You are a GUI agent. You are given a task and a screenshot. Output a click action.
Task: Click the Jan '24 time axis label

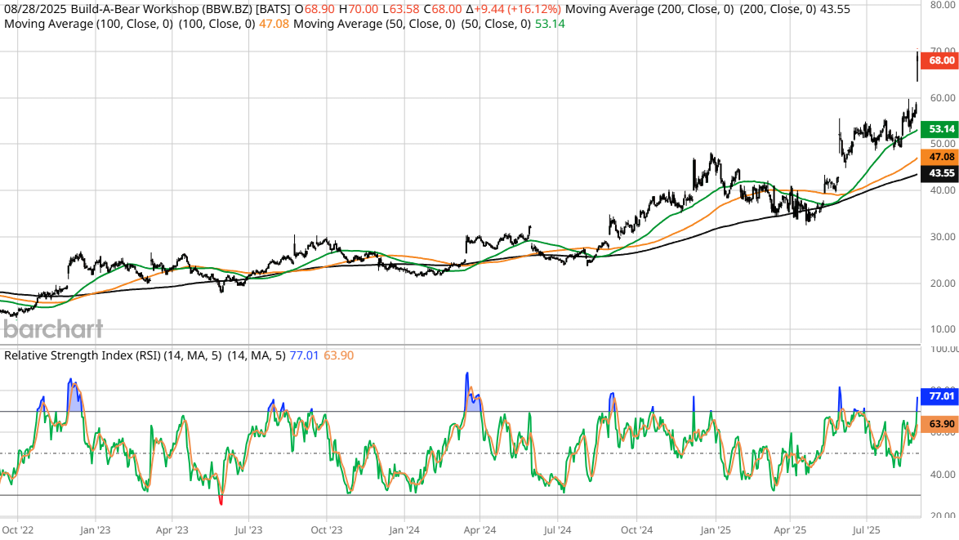pyautogui.click(x=404, y=530)
